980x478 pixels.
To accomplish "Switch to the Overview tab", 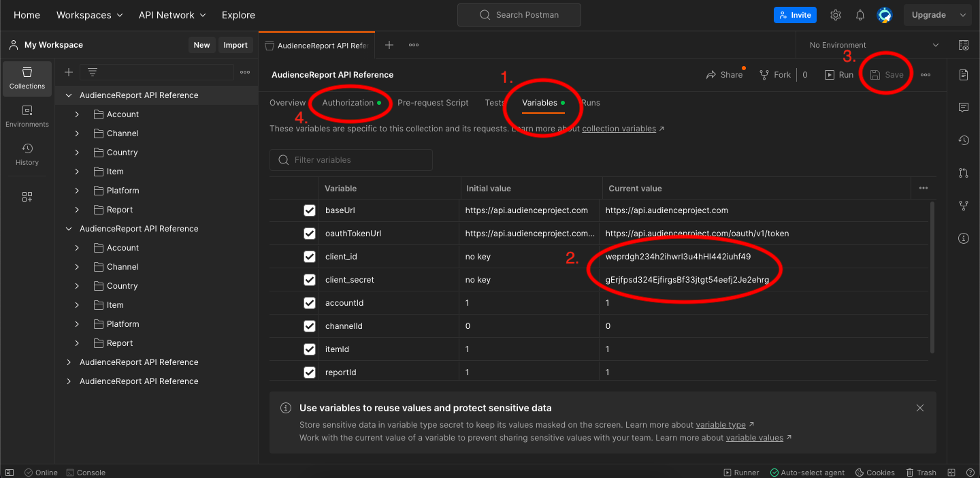I will [288, 103].
